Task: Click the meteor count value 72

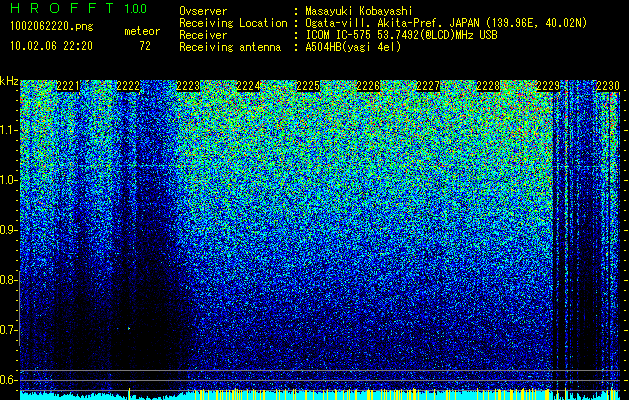Action: (145, 46)
